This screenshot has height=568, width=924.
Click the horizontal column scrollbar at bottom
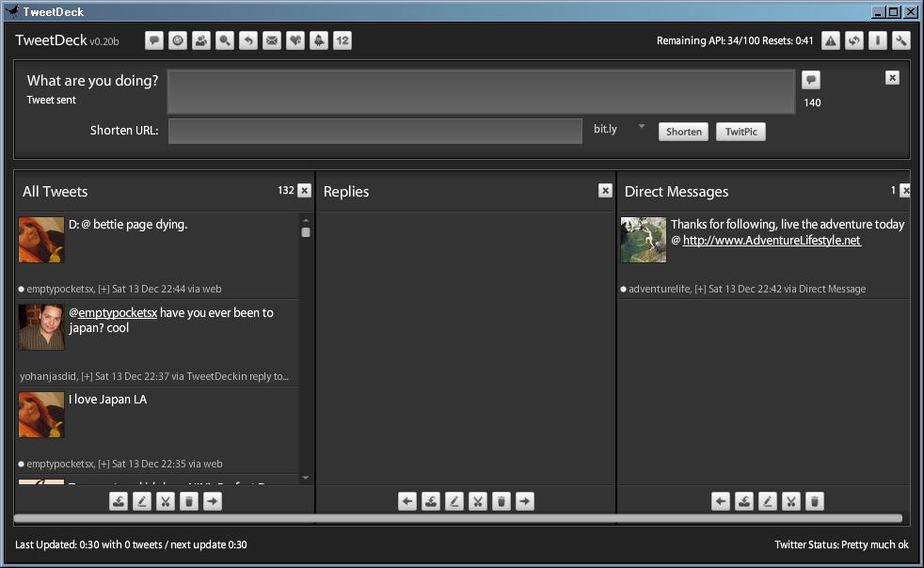(458, 518)
